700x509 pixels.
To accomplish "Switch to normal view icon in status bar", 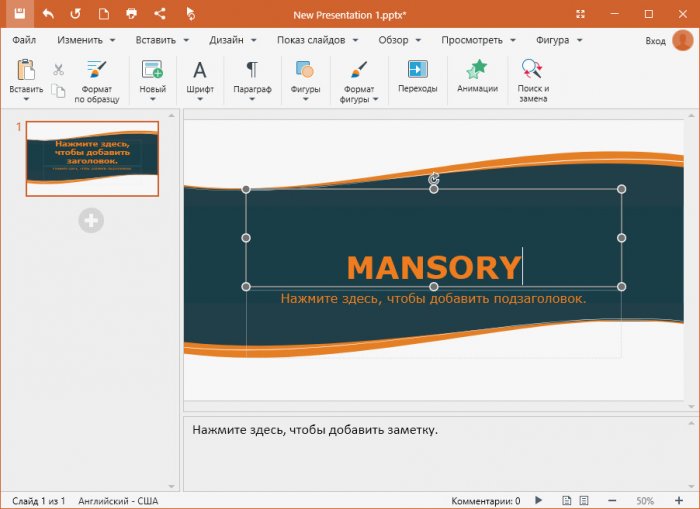I will tap(567, 501).
